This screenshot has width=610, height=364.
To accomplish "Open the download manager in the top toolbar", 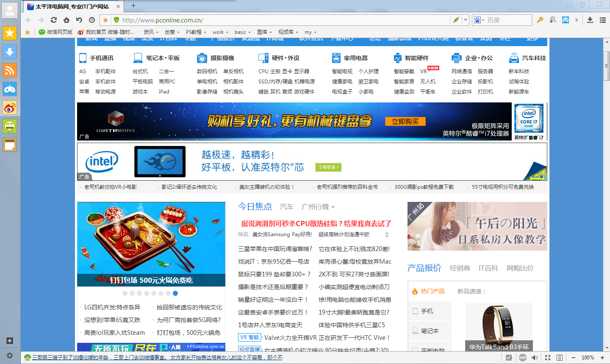I will tap(590, 20).
